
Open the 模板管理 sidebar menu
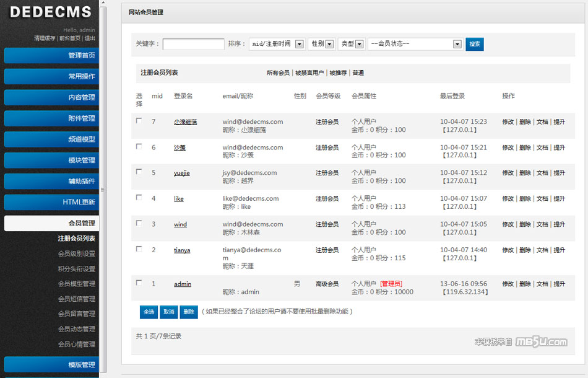[x=51, y=364]
